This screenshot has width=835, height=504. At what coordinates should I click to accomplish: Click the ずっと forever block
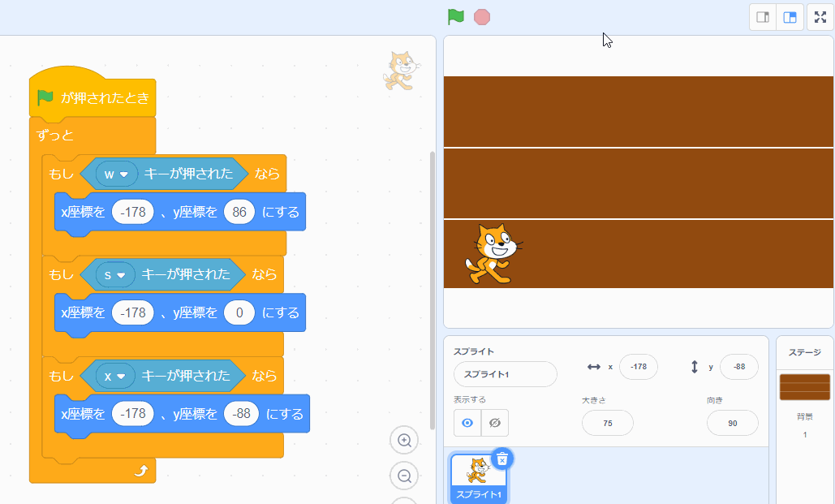pyautogui.click(x=55, y=136)
